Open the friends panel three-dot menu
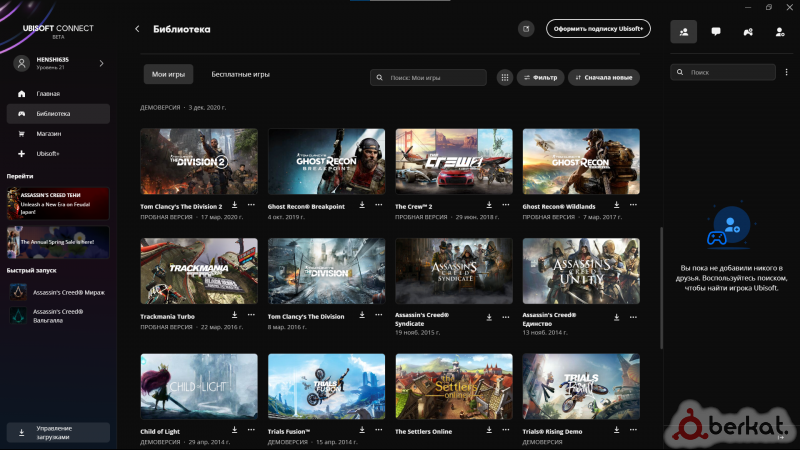800x450 pixels. [x=786, y=72]
